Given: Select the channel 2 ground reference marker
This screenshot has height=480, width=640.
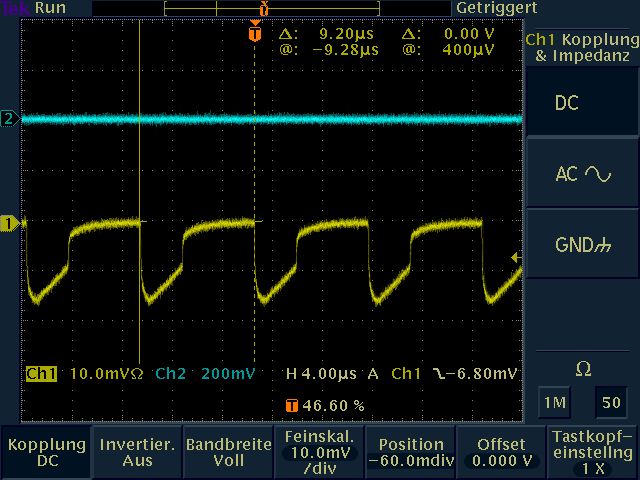Looking at the screenshot, I should tap(10, 119).
